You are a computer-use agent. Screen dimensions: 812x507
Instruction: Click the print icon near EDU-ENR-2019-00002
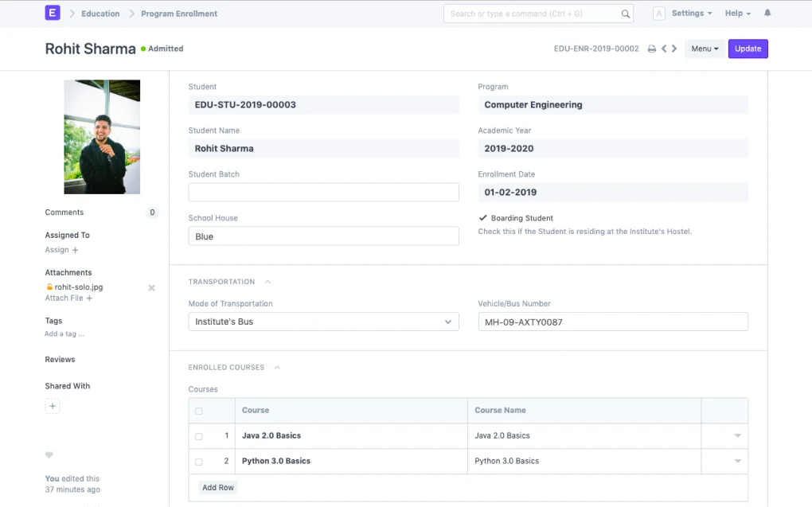(651, 49)
